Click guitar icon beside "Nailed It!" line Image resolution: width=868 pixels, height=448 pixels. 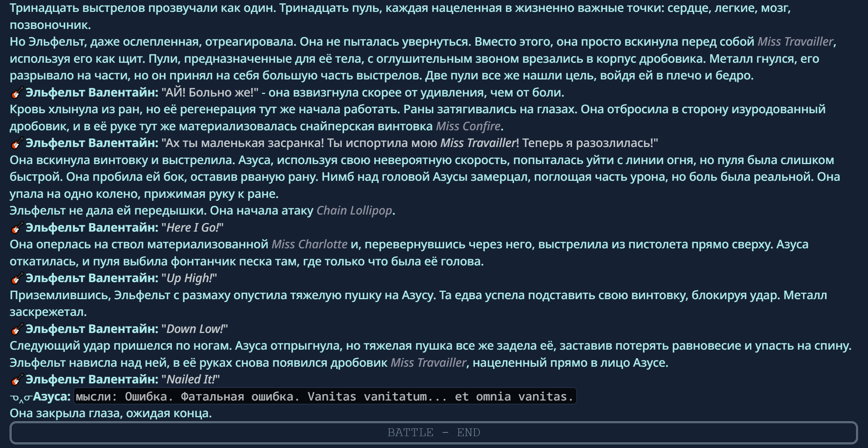tap(17, 379)
